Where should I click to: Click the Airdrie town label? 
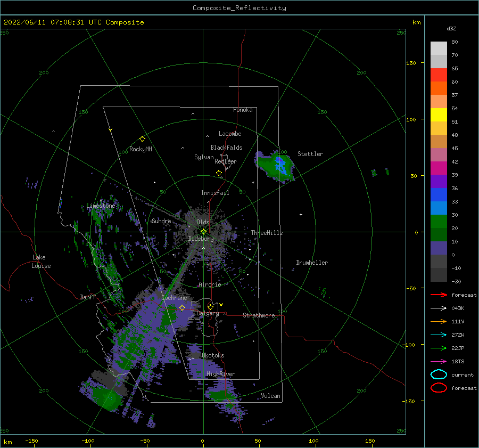[210, 284]
